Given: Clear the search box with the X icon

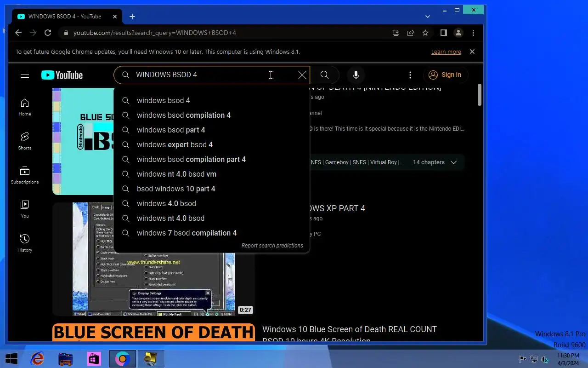Looking at the screenshot, I should (x=302, y=75).
